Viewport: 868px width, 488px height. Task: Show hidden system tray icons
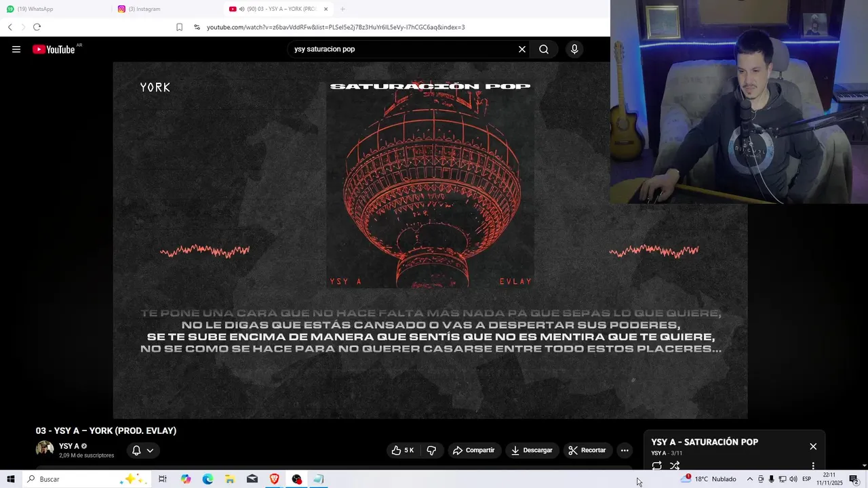point(749,479)
